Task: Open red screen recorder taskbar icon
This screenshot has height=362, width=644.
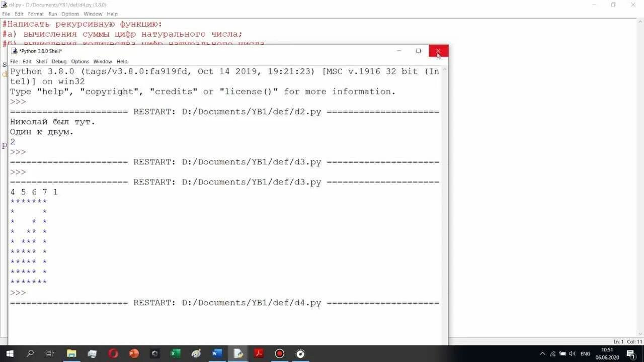Action: click(x=279, y=353)
